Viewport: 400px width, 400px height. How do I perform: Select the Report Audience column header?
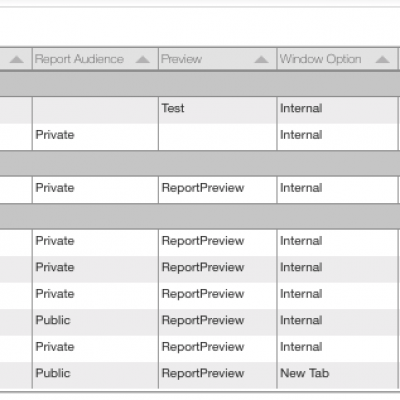[95, 59]
